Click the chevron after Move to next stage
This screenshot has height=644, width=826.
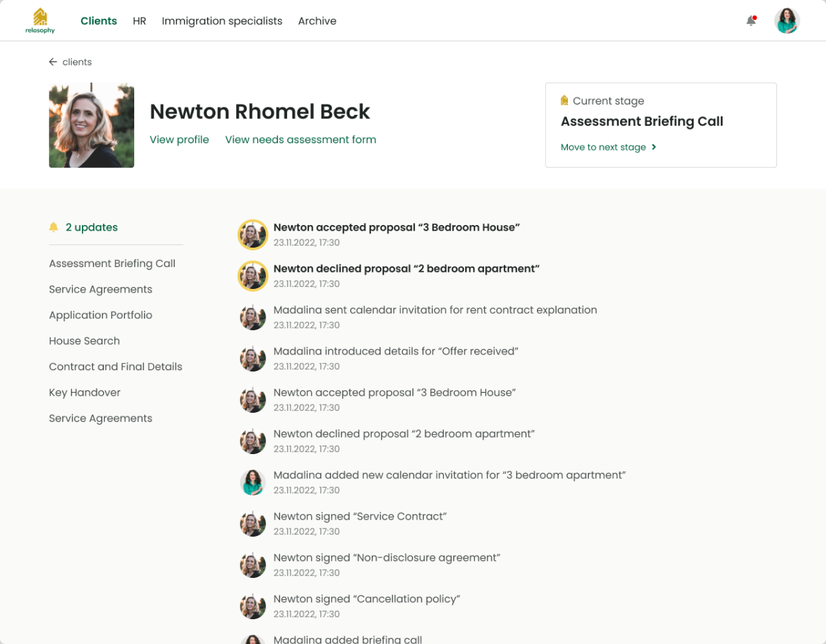coord(654,147)
